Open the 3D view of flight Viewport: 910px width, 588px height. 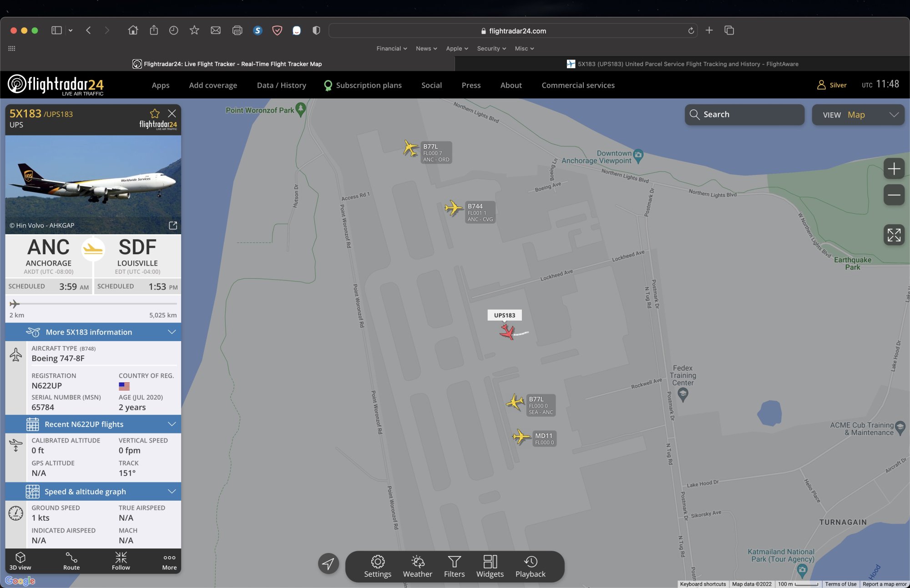(x=20, y=561)
